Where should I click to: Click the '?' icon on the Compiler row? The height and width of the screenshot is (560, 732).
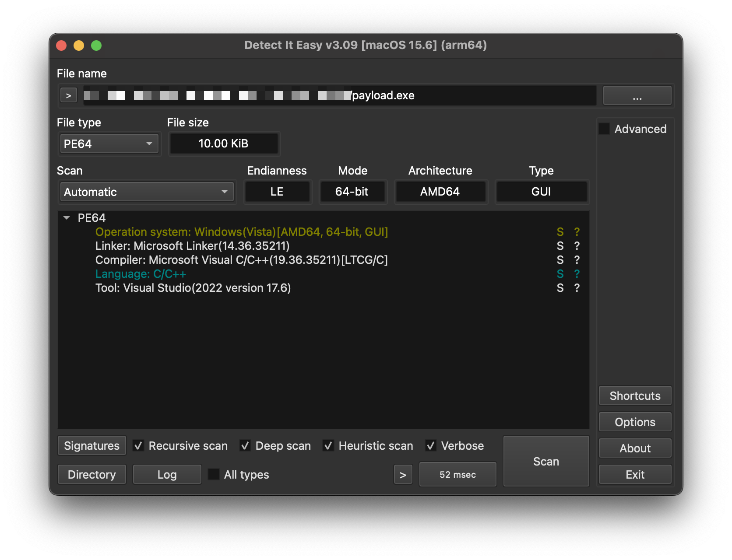coord(577,260)
